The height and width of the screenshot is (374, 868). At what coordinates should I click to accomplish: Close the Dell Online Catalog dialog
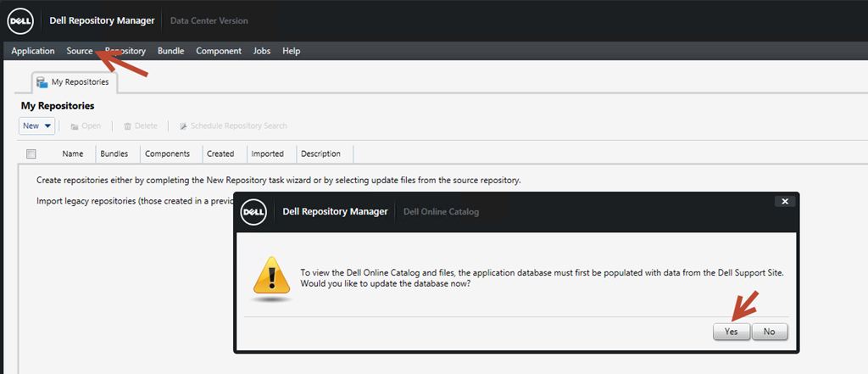point(784,201)
